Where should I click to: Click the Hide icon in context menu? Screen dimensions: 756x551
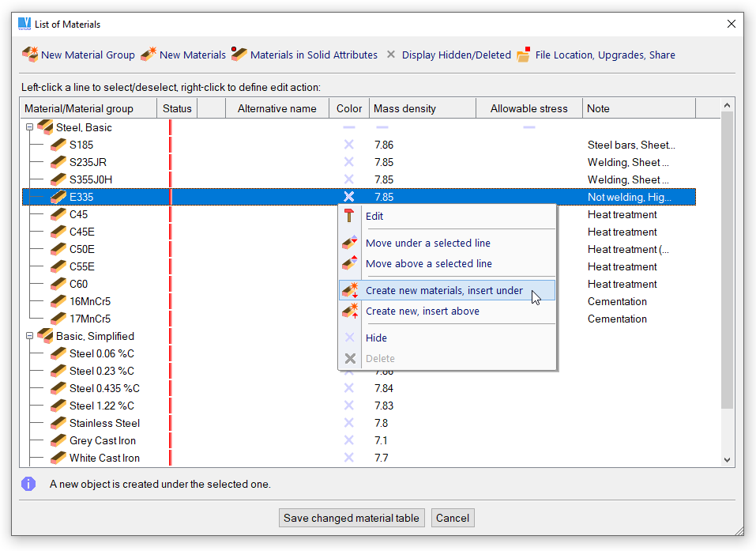click(350, 338)
